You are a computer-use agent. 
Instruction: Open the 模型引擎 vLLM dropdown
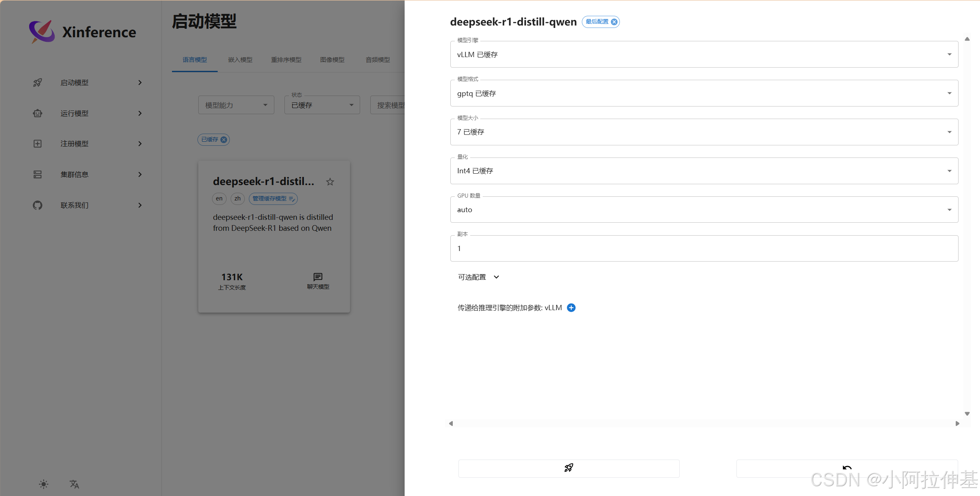point(704,55)
